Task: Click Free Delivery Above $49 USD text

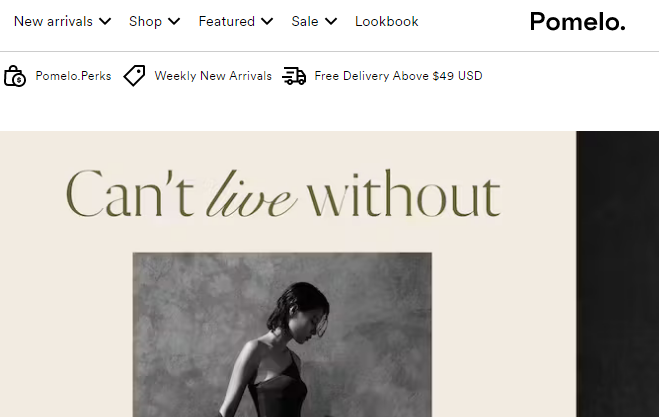Action: click(398, 76)
